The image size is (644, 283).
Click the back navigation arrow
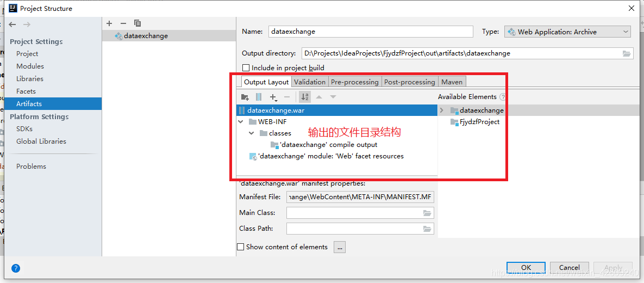tap(12, 24)
